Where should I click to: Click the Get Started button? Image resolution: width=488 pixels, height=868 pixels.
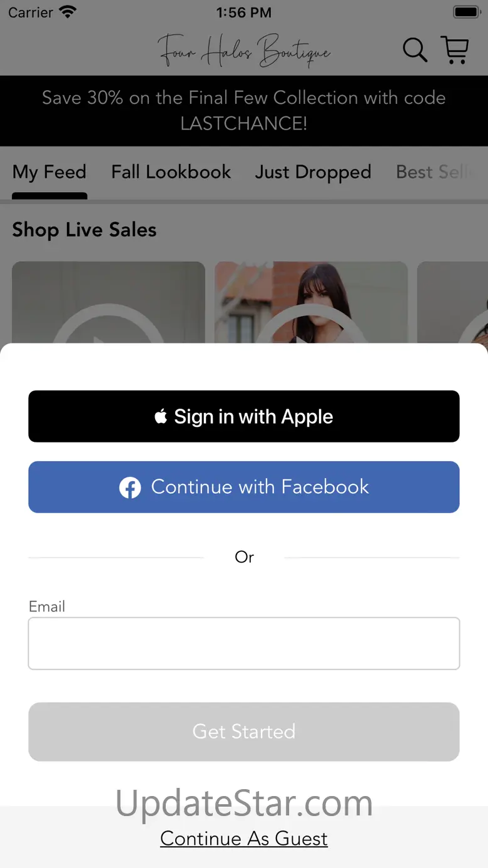(244, 732)
